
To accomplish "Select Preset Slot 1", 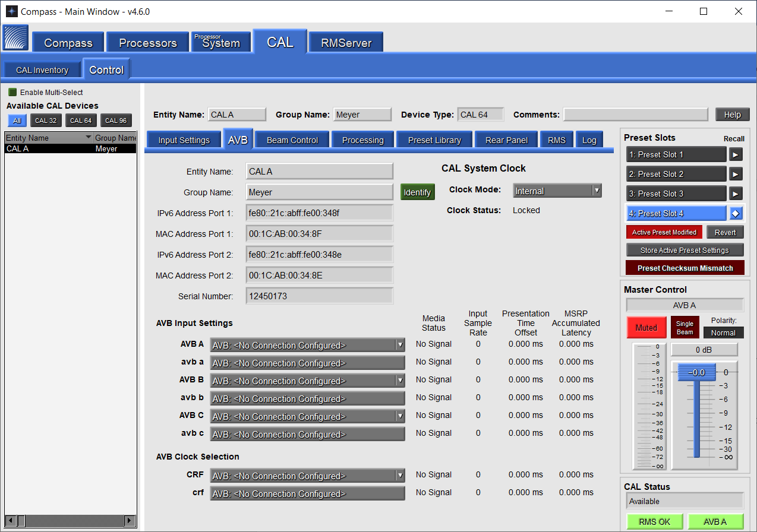I will (676, 154).
